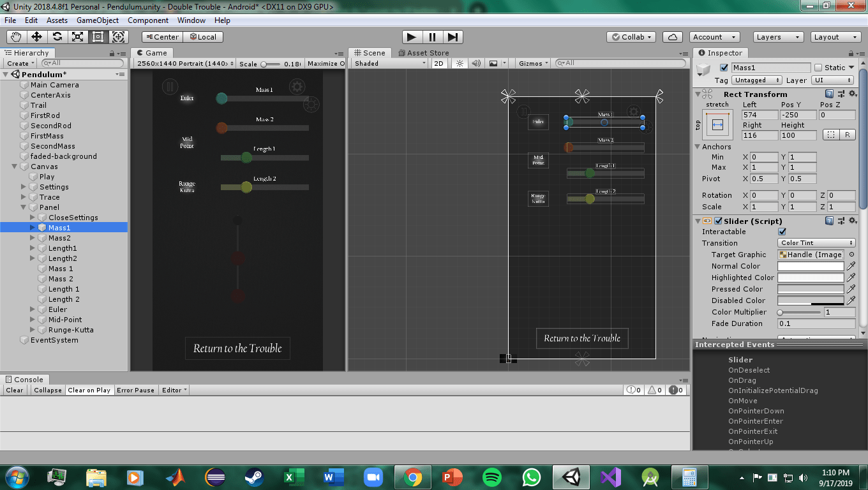Click the Pause button in the toolbar
The height and width of the screenshot is (490, 868).
coord(432,37)
